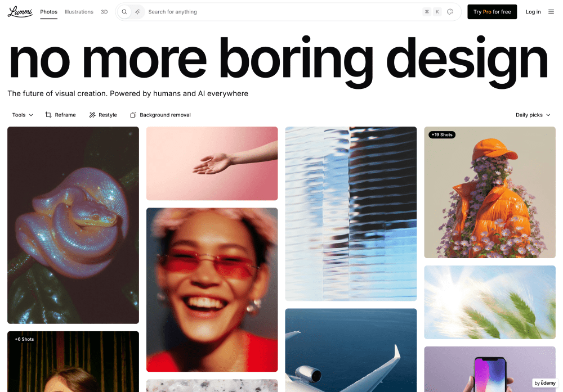The width and height of the screenshot is (563, 392).
Task: Select the magnifier search mode icon
Action: point(124,12)
